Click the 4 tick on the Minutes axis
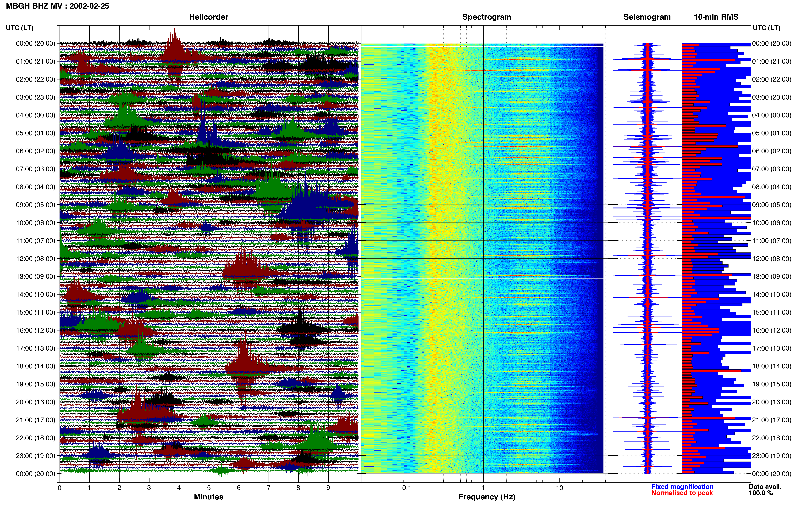This screenshot has width=812, height=508. click(179, 488)
